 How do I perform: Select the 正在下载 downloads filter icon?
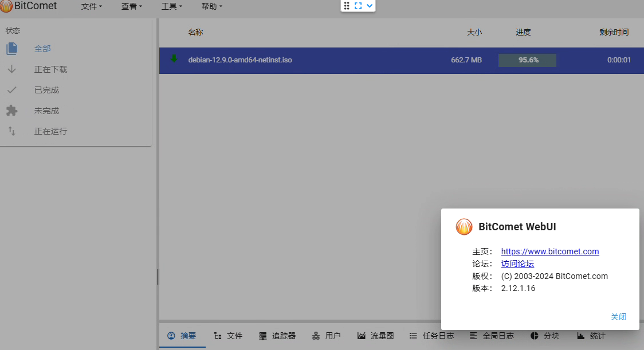tap(12, 69)
